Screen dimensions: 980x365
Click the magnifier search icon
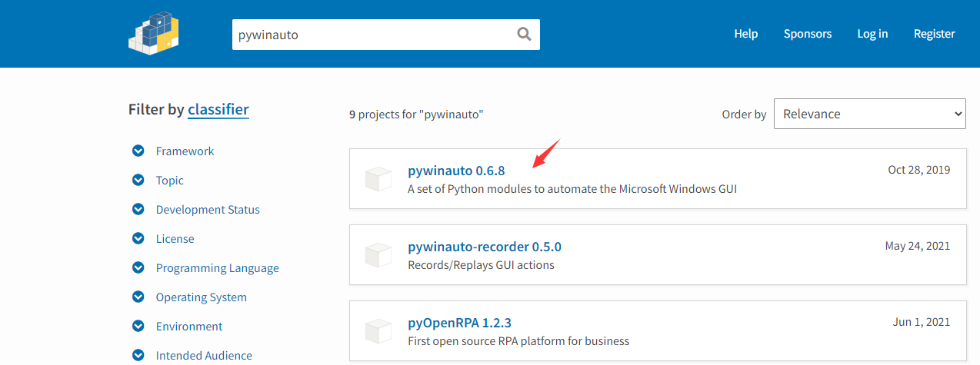point(524,34)
